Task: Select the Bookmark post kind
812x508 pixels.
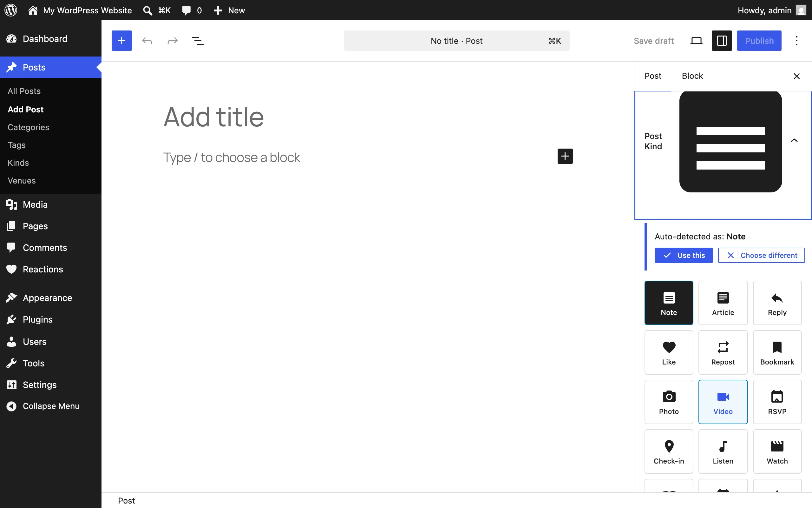Action: pyautogui.click(x=777, y=352)
